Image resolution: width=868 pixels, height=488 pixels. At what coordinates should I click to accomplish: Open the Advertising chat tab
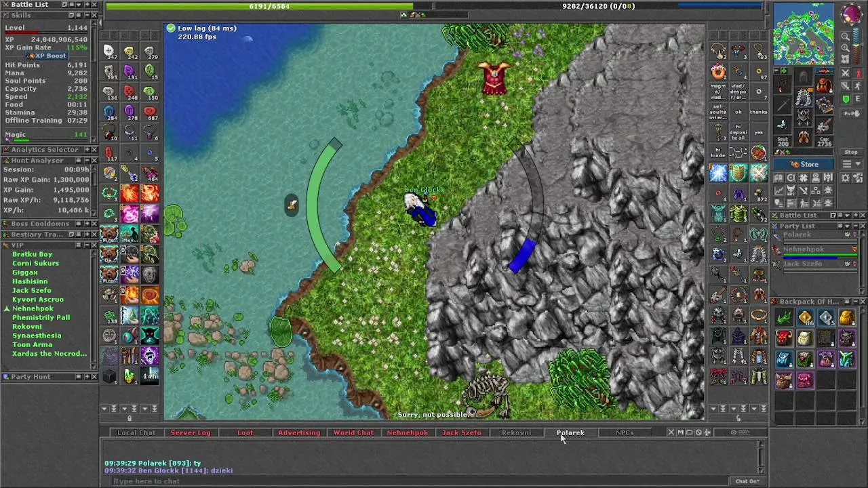click(x=299, y=432)
